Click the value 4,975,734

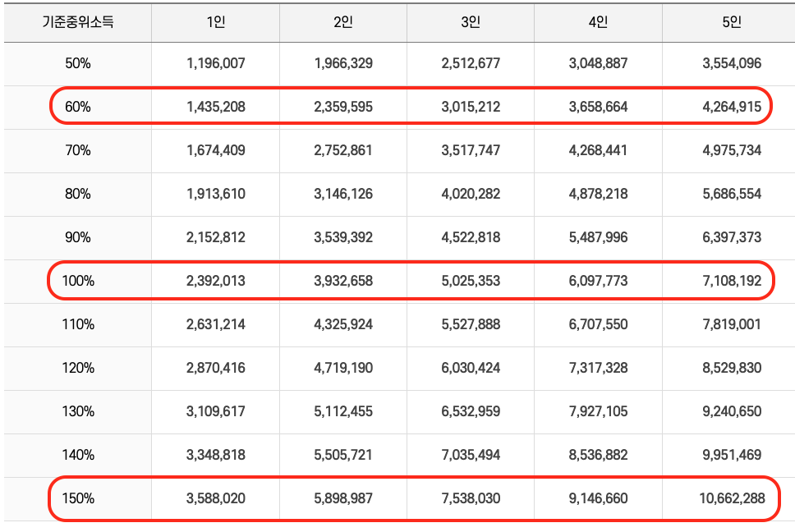[x=732, y=150]
